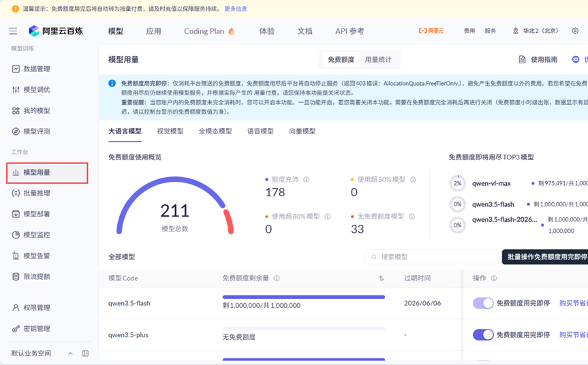588x365 pixels.
Task: Toggle 免费额度用完即停 for qwen3.5-plus
Action: click(x=483, y=334)
